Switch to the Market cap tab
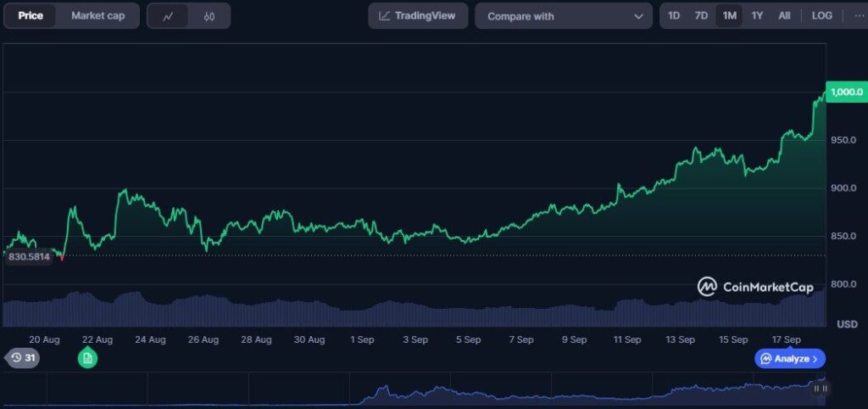Image resolution: width=868 pixels, height=409 pixels. click(97, 16)
